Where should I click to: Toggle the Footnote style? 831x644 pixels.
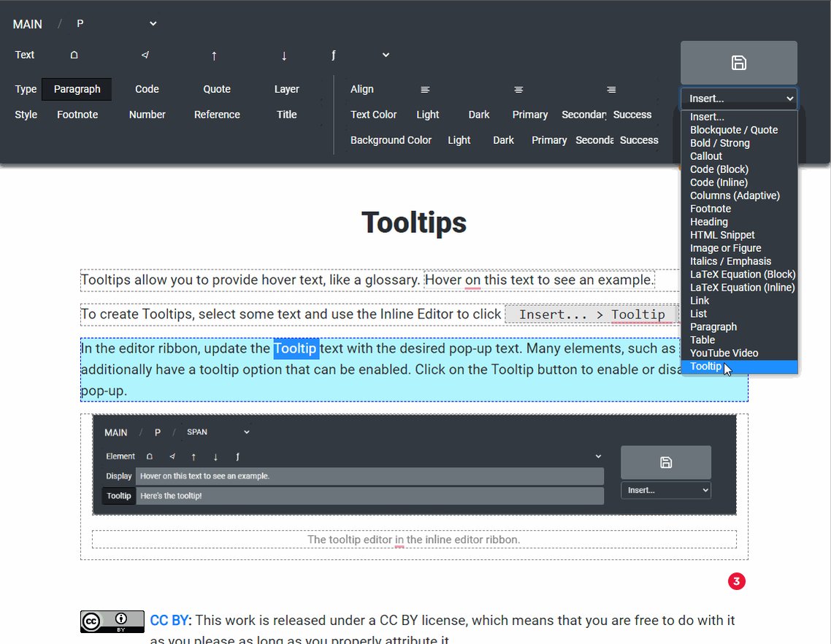tap(77, 115)
